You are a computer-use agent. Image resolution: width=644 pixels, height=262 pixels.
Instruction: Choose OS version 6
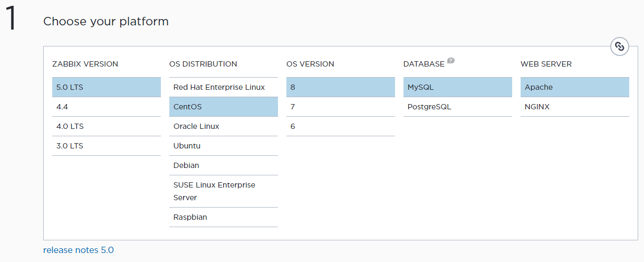point(341,126)
